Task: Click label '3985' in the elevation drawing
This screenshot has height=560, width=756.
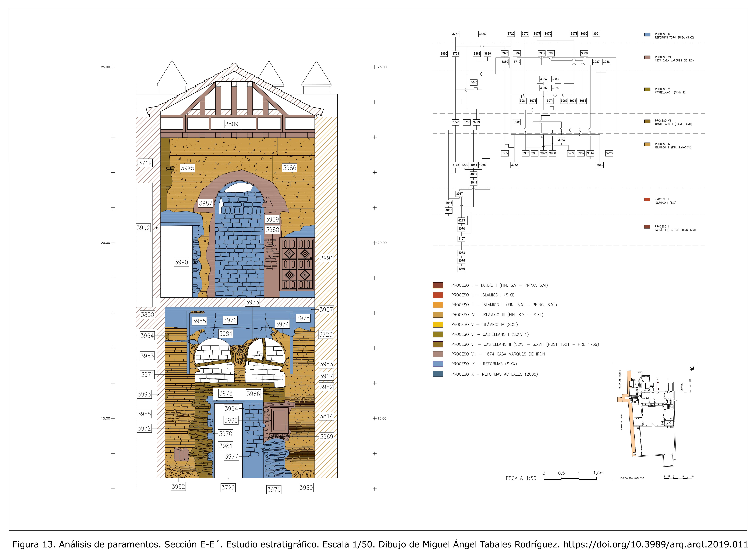Action: 199,321
